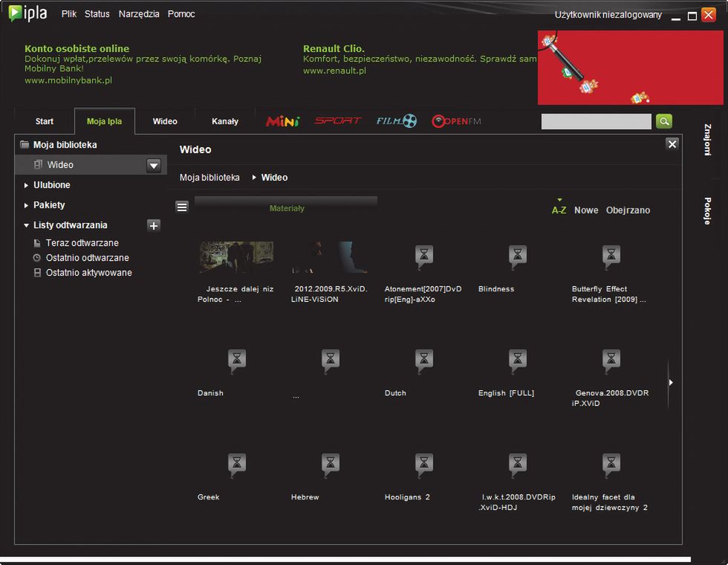Screen dimensions: 728x565
Task: Switch to the Kanały tab
Action: click(x=224, y=121)
